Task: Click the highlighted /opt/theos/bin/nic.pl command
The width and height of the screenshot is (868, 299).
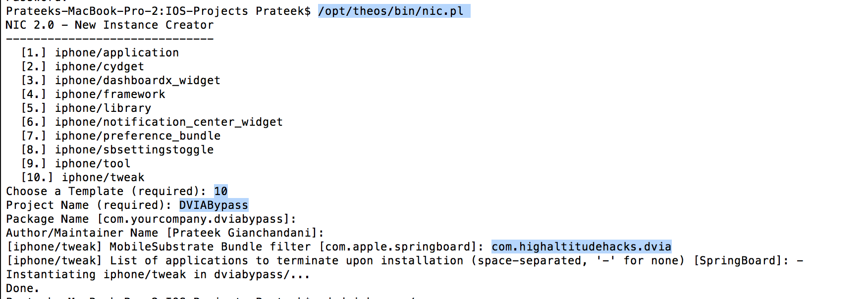Action: click(394, 11)
